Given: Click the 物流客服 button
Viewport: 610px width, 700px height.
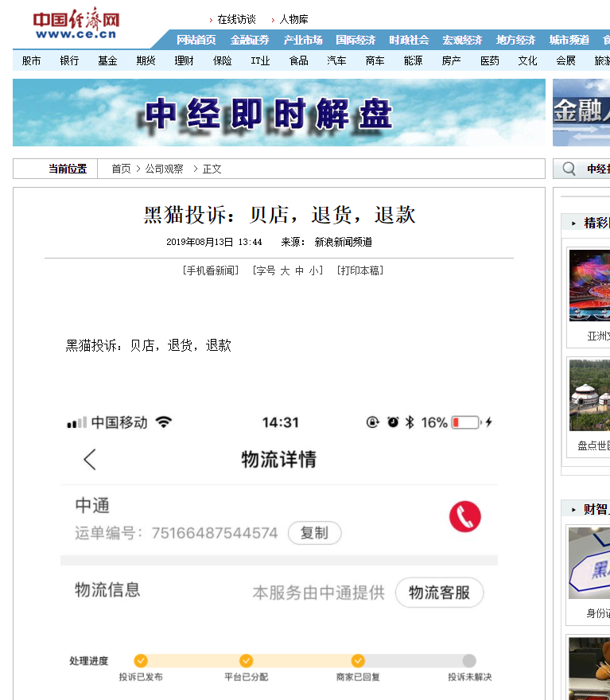Looking at the screenshot, I should pos(440,593).
